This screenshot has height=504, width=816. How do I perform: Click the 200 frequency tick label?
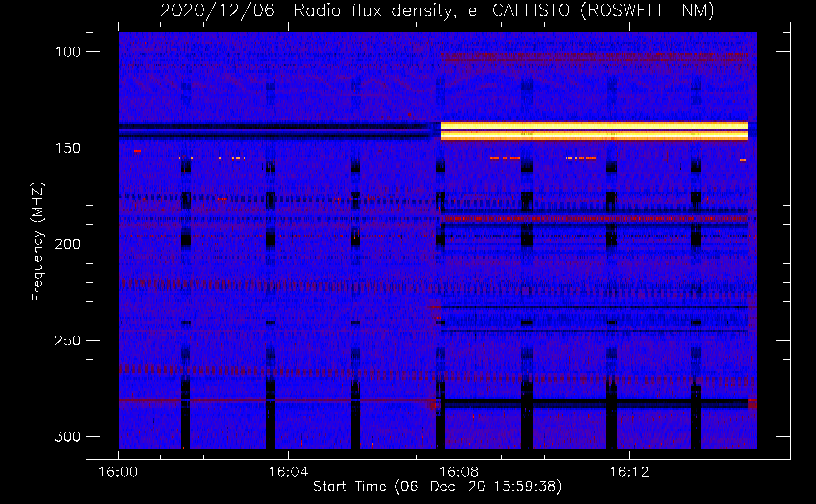(x=68, y=244)
